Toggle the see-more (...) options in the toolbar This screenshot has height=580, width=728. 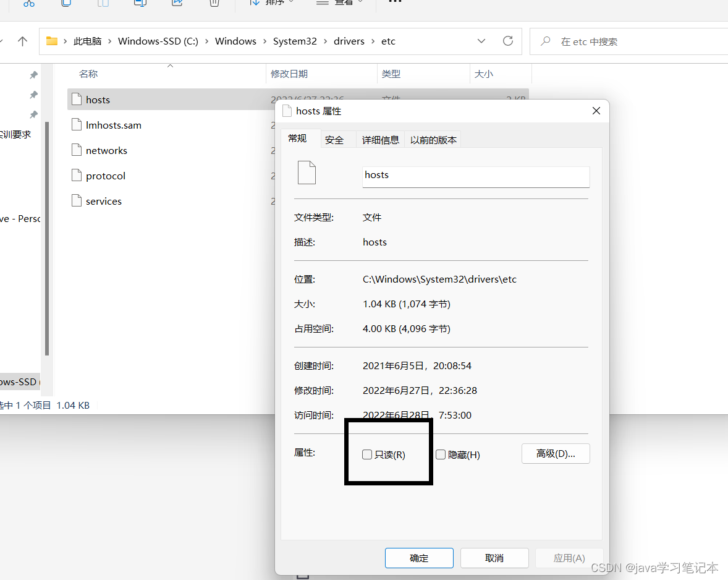394,3
